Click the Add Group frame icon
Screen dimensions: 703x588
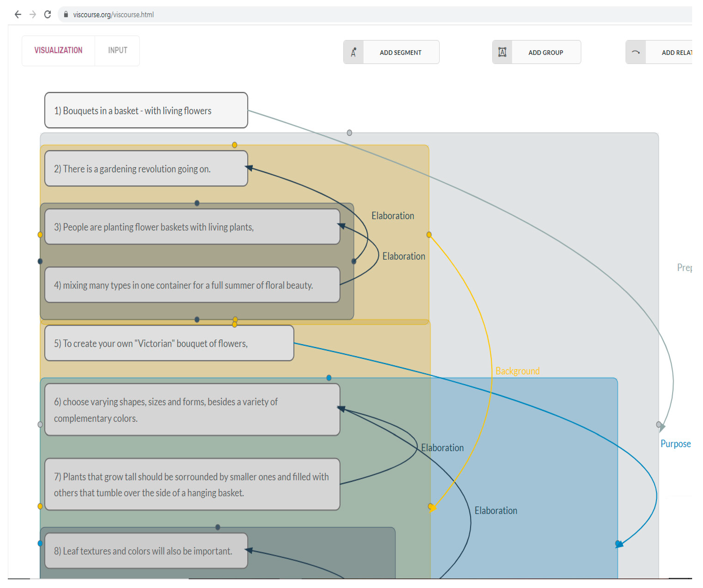[502, 52]
